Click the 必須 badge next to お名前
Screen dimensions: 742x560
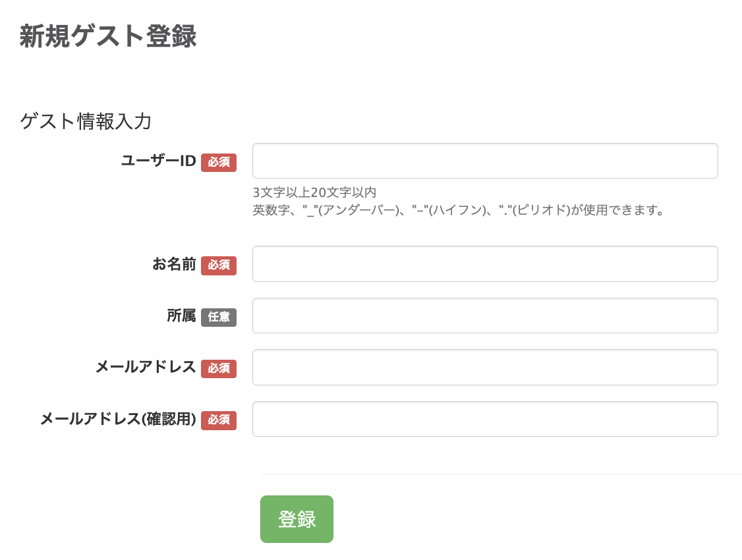(219, 266)
